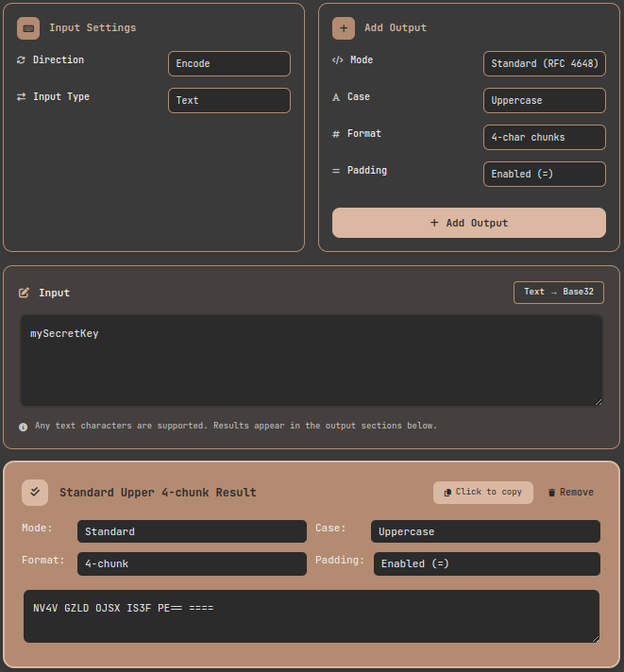This screenshot has height=672, width=624.
Task: Click the Input edit pencil icon
Action: coord(24,293)
